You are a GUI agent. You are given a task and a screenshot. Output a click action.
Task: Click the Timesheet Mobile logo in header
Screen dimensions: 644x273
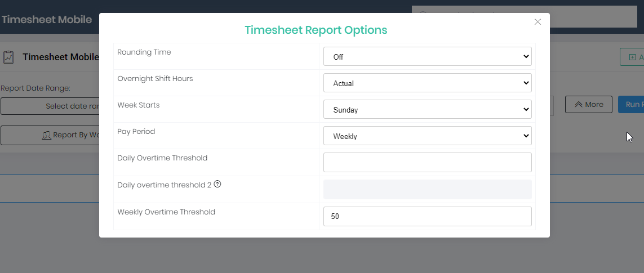[46, 19]
